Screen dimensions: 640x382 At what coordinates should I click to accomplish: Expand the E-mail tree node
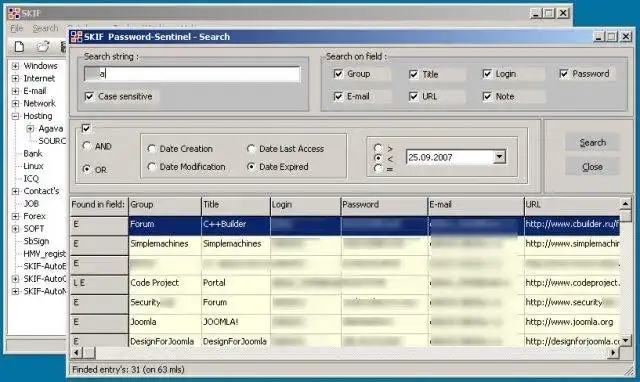click(x=16, y=91)
